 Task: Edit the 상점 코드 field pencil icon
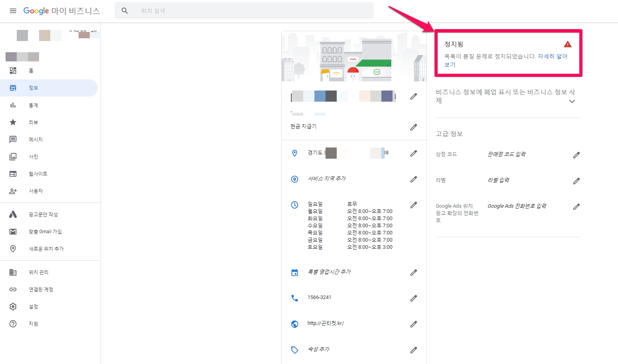pyautogui.click(x=576, y=155)
